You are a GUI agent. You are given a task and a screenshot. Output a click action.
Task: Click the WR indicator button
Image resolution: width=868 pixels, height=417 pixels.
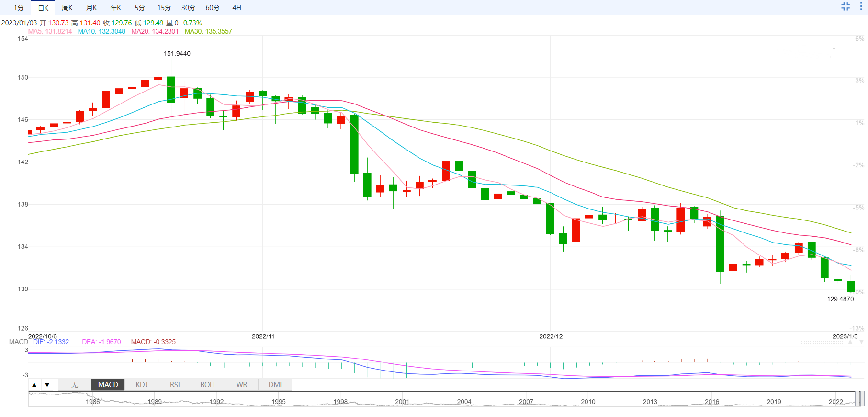point(242,385)
